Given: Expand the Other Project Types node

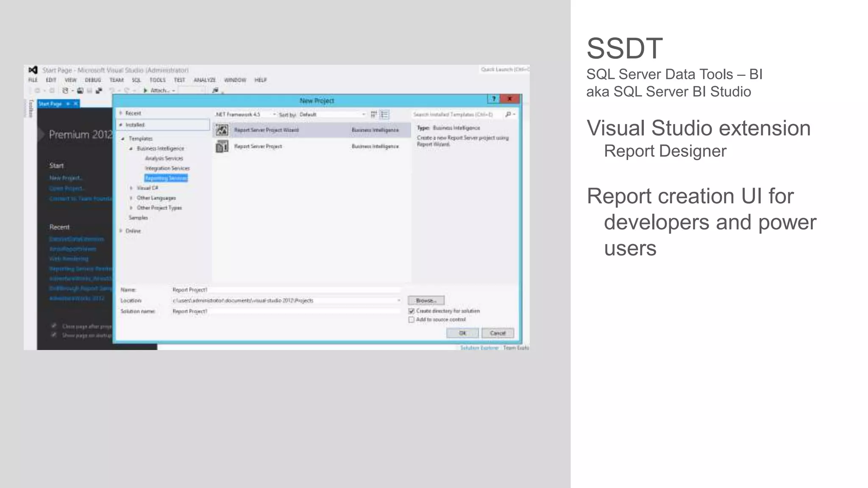Looking at the screenshot, I should click(x=131, y=208).
